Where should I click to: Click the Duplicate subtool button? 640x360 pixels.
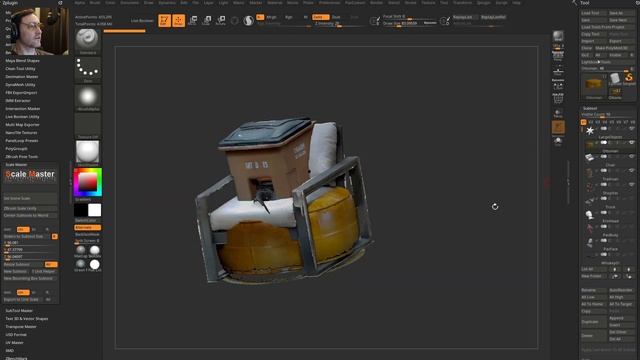point(593,322)
